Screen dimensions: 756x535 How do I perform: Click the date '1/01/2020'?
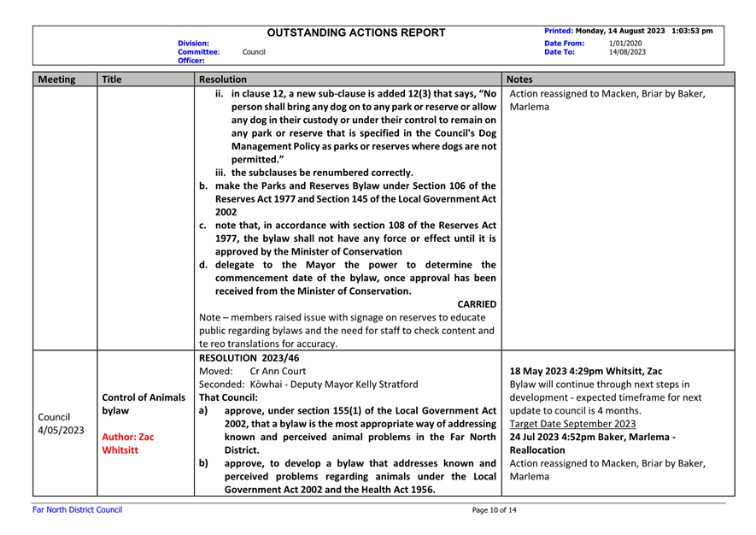625,44
